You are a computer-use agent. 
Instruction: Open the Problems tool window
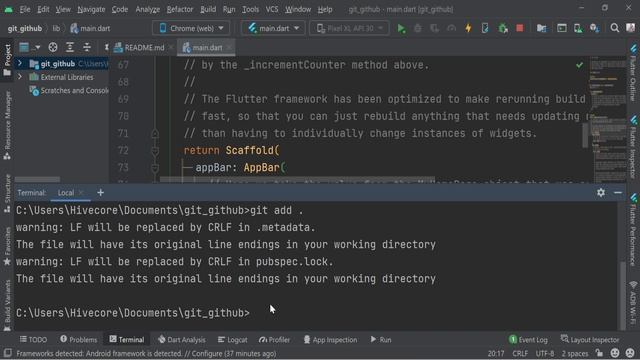click(x=79, y=339)
